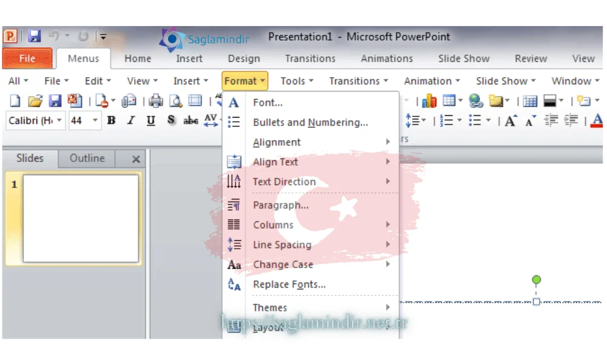607x364 pixels.
Task: Click the Insert Hyperlink globe icon
Action: point(475,101)
